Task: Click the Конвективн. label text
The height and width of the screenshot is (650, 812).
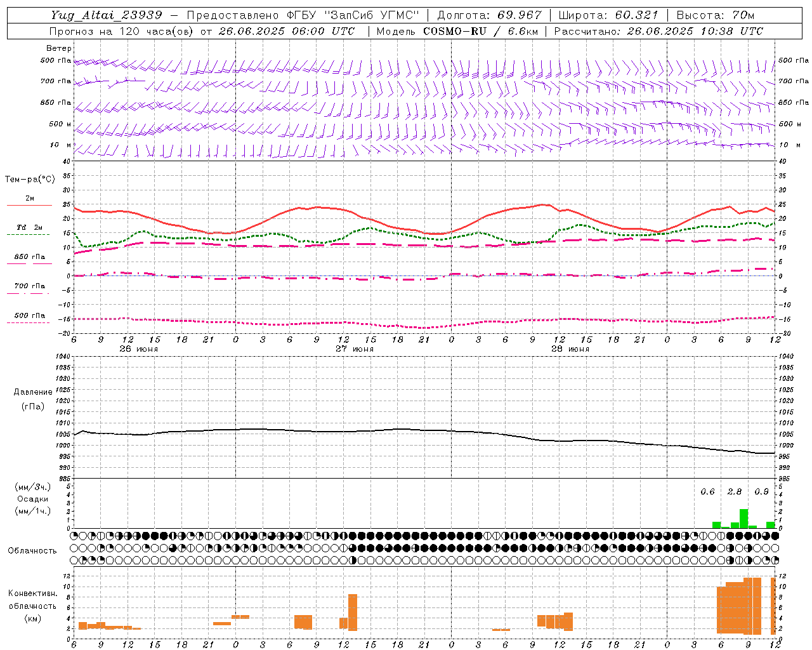Action: (33, 594)
